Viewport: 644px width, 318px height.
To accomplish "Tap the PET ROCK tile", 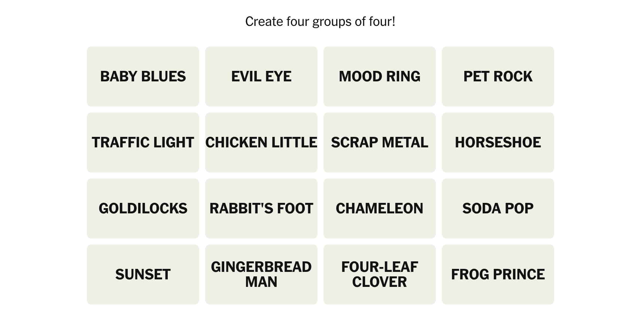I will tap(498, 76).
